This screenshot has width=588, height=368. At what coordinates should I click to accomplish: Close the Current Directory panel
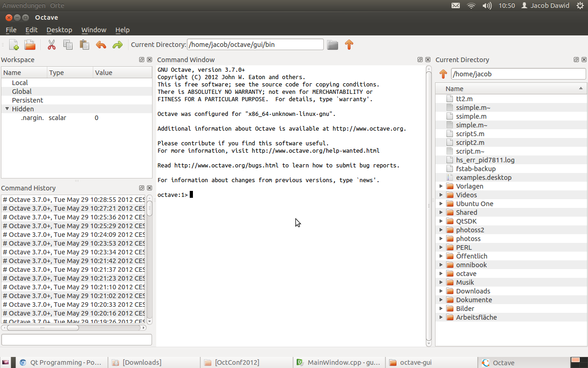pos(584,60)
